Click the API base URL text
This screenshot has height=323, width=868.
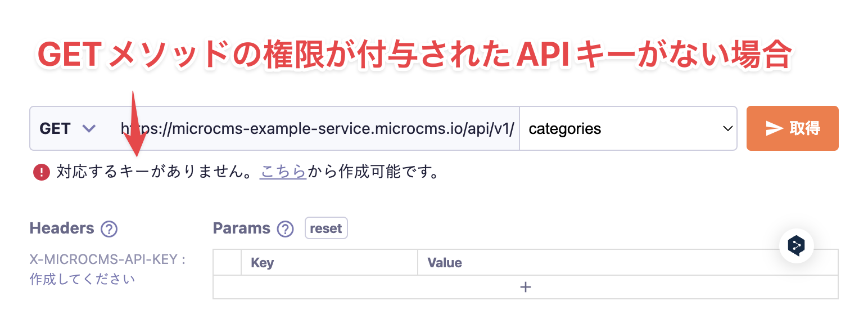tap(318, 128)
